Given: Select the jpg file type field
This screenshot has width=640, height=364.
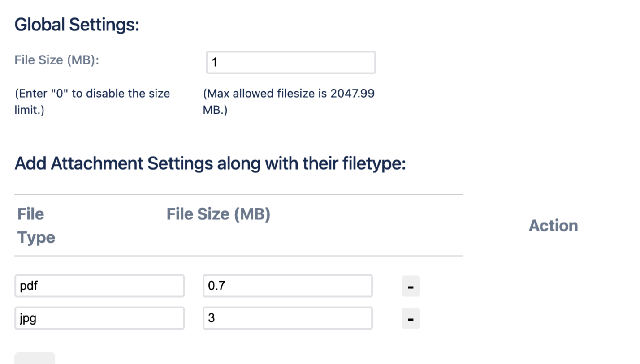Looking at the screenshot, I should (99, 318).
